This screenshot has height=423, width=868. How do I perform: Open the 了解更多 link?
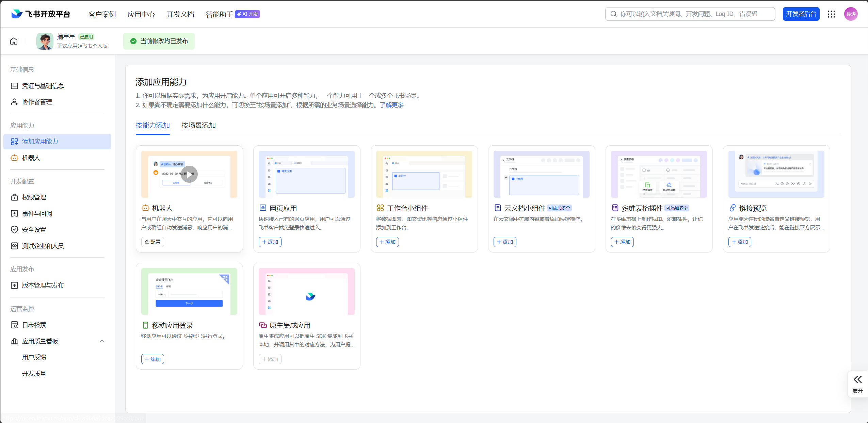(x=392, y=105)
